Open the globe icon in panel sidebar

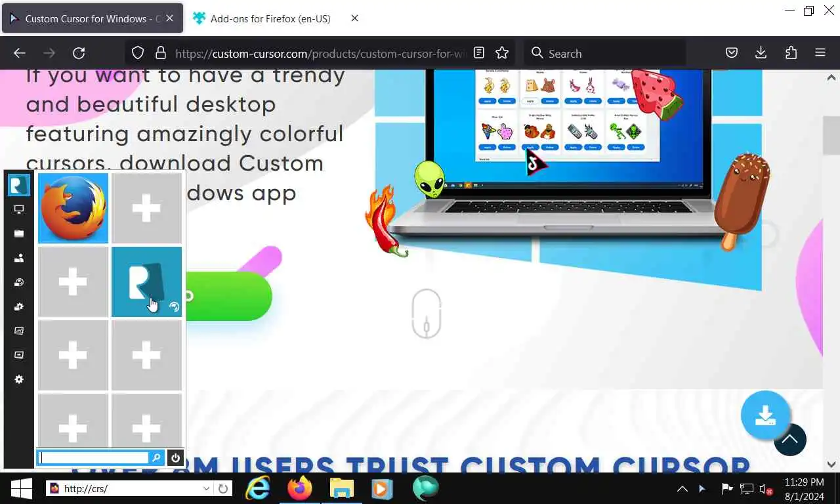tap(19, 282)
